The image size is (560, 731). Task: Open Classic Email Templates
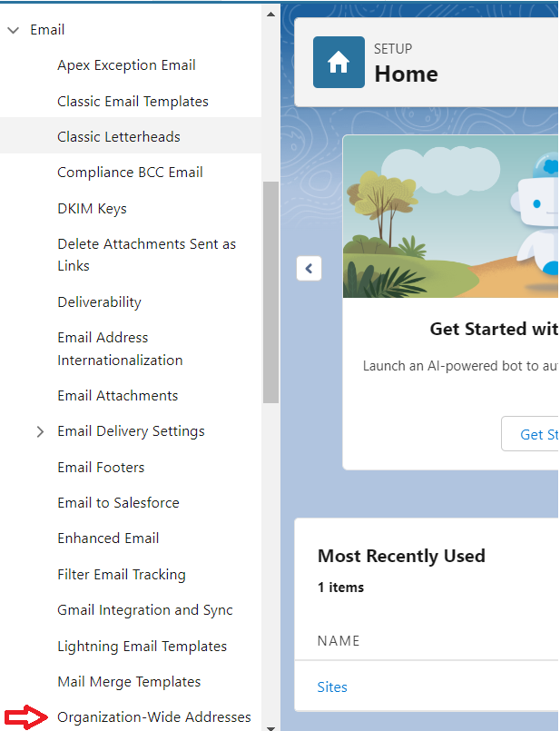point(133,101)
